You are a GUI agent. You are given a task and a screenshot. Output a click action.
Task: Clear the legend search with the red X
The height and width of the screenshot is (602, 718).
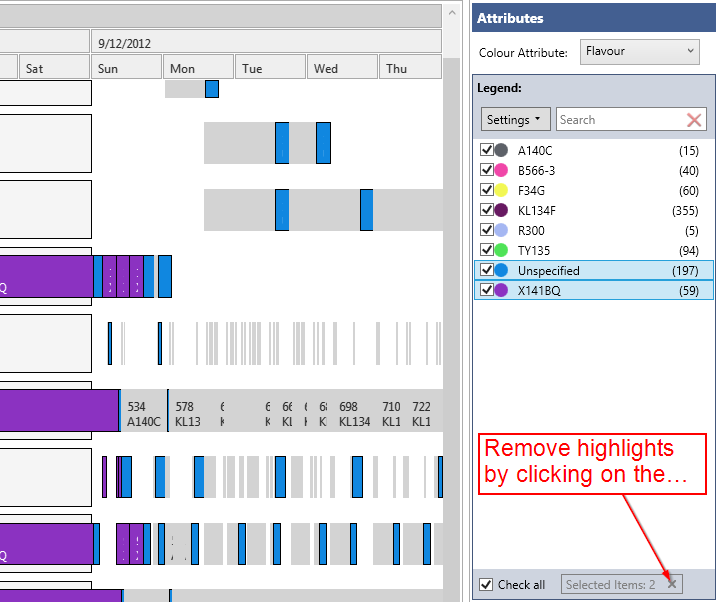[x=694, y=120]
